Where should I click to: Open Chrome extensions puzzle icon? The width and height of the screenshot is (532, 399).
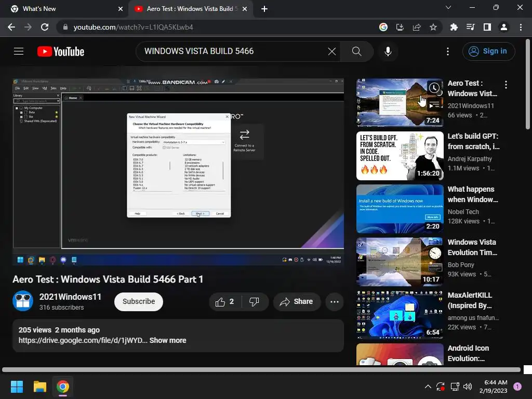(x=454, y=27)
